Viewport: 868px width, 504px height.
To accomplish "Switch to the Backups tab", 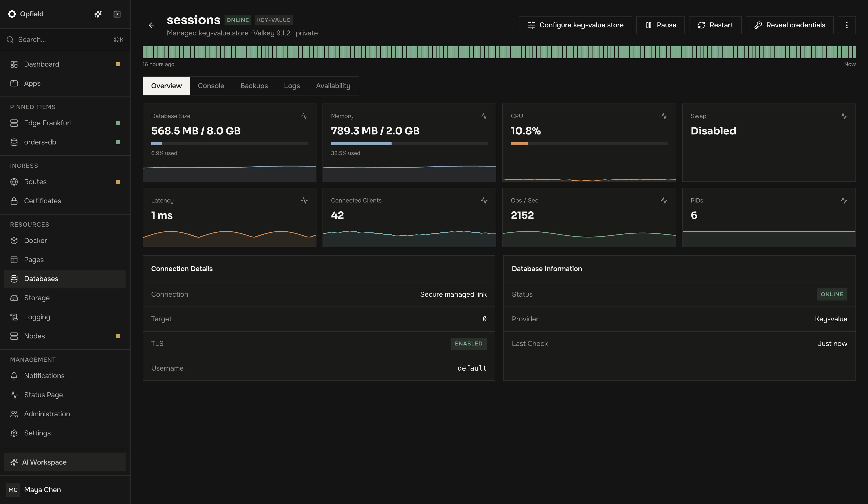I will [254, 86].
